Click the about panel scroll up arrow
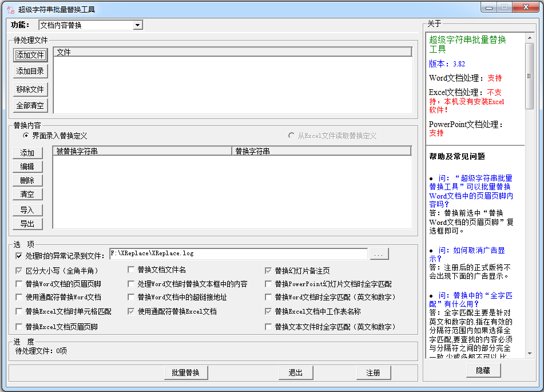 coord(530,38)
